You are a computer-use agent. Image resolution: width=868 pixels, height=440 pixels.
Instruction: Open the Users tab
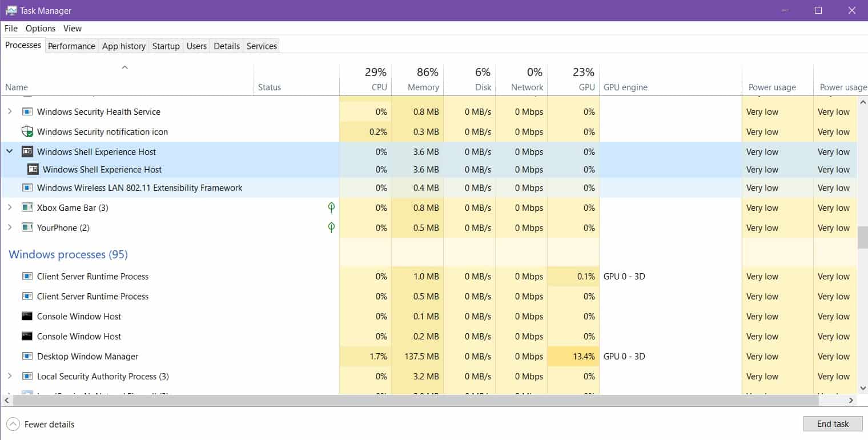[196, 46]
